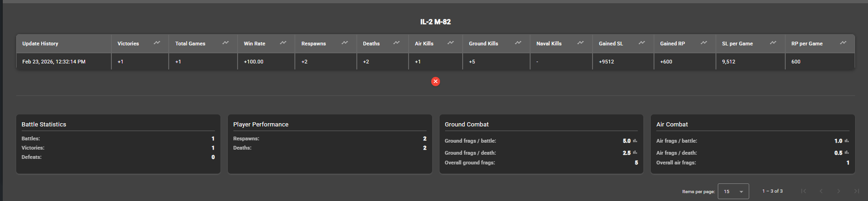Go to the next page of results
The width and height of the screenshot is (868, 201).
(838, 191)
